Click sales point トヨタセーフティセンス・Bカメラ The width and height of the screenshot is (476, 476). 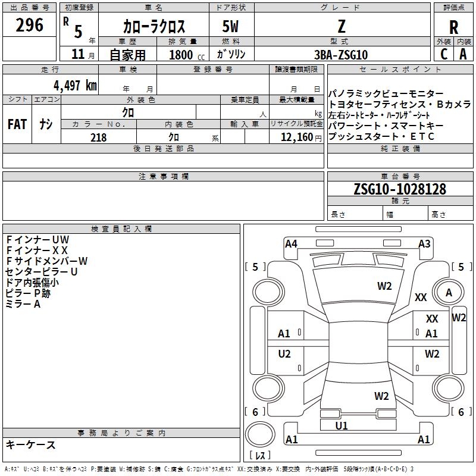(x=400, y=104)
